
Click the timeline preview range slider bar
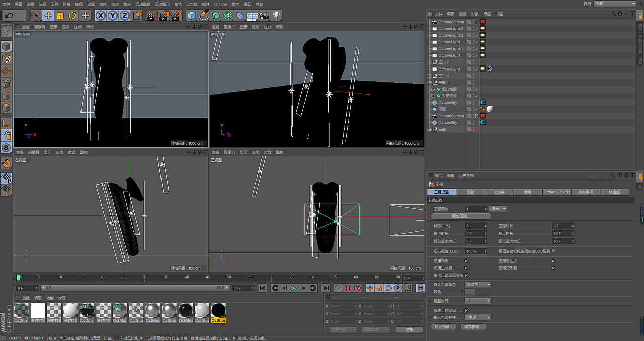coord(135,288)
